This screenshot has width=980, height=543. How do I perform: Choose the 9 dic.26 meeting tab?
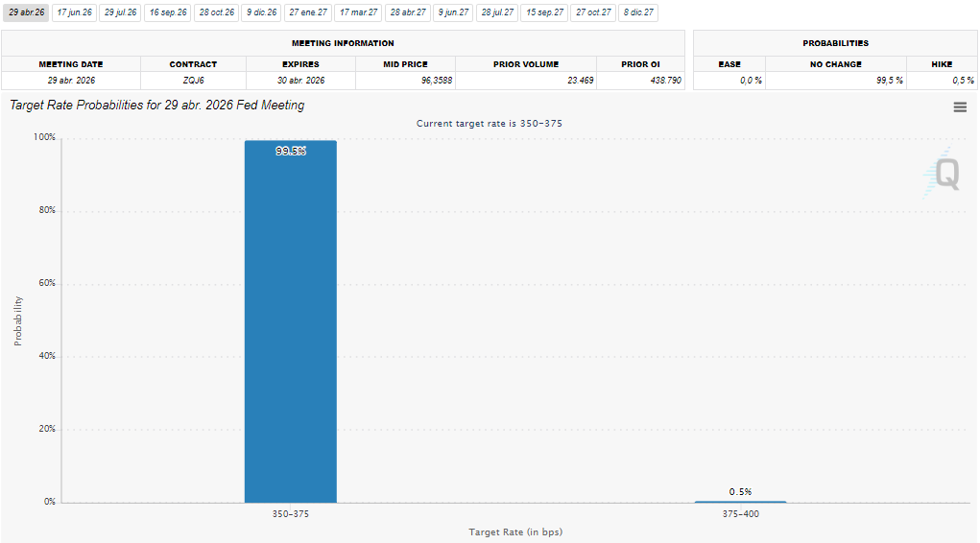(x=262, y=12)
